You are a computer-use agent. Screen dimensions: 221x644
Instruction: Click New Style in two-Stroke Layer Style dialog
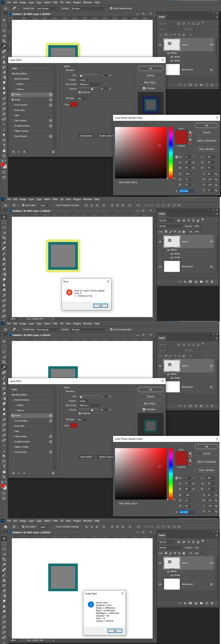pyautogui.click(x=151, y=82)
